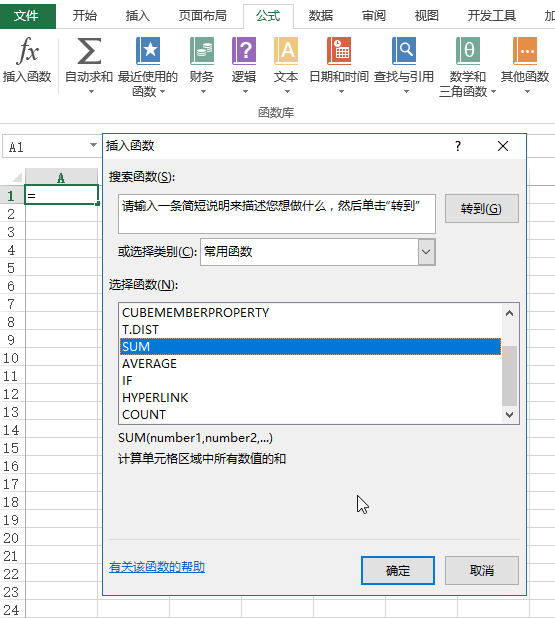This screenshot has height=618, width=555.
Task: Click the 自动求和 sigma icon
Action: pos(89,51)
